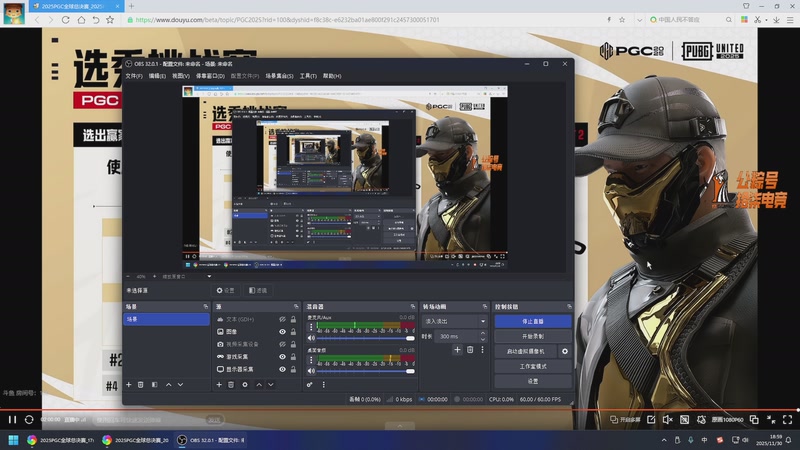The image size is (800, 450).
Task: Show the hidden 文本 (GDI+) source
Action: pyautogui.click(x=282, y=319)
